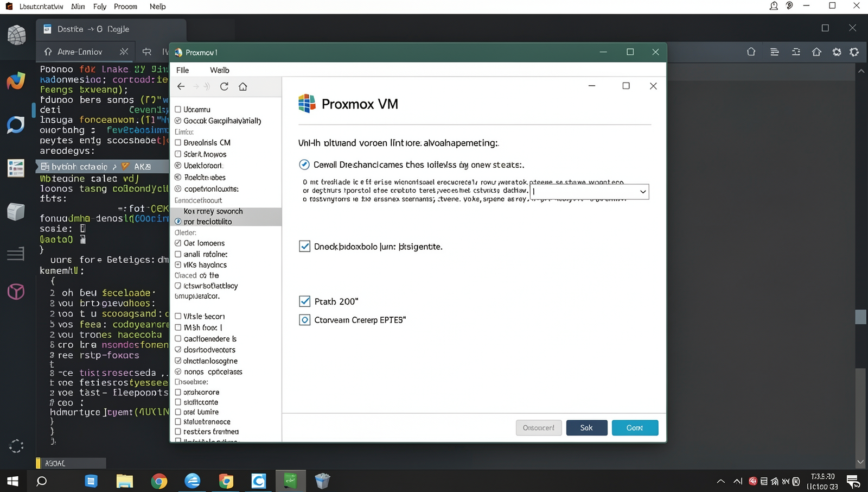This screenshot has height=492, width=868.
Task: Select the Ctorveam Crererp EPTE5 option
Action: click(x=304, y=320)
